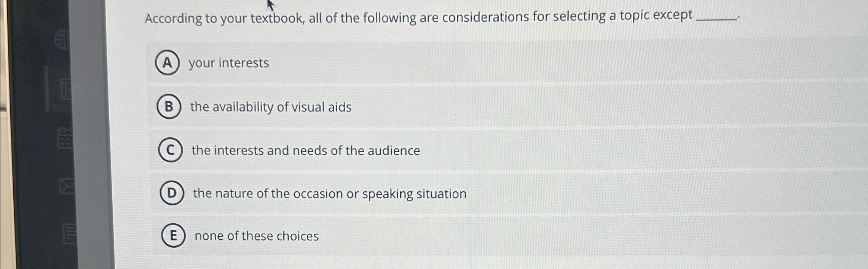Image resolution: width=868 pixels, height=269 pixels.
Task: Click the answer row containing option E
Action: pyautogui.click(x=495, y=236)
